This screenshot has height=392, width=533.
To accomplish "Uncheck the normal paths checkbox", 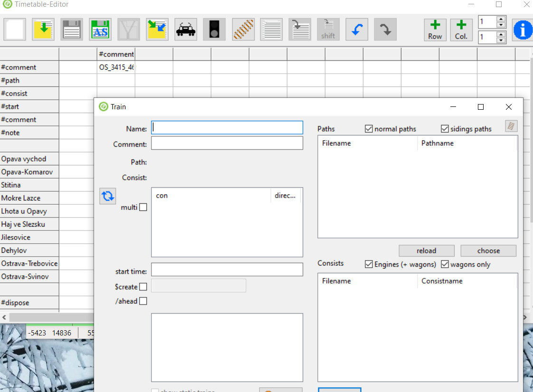I will [369, 129].
